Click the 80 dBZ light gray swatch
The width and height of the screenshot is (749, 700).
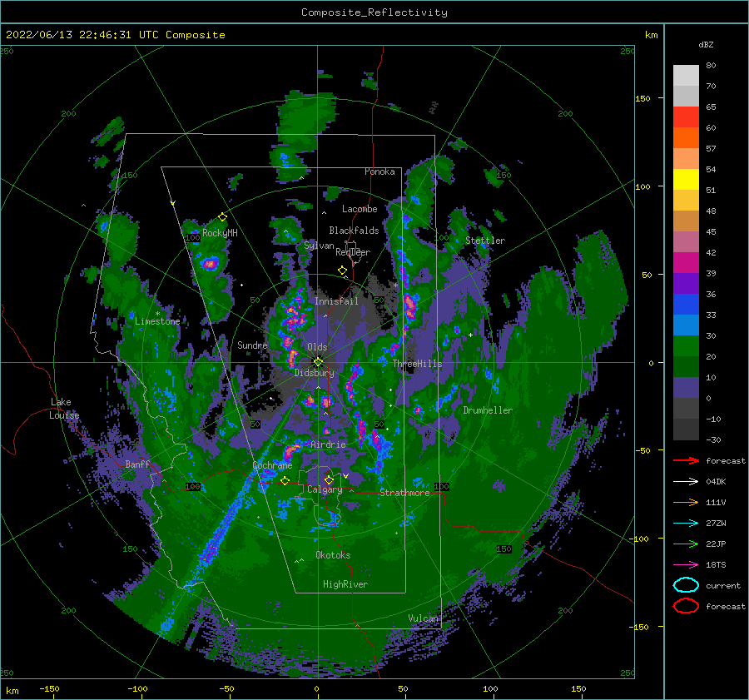tap(686, 76)
